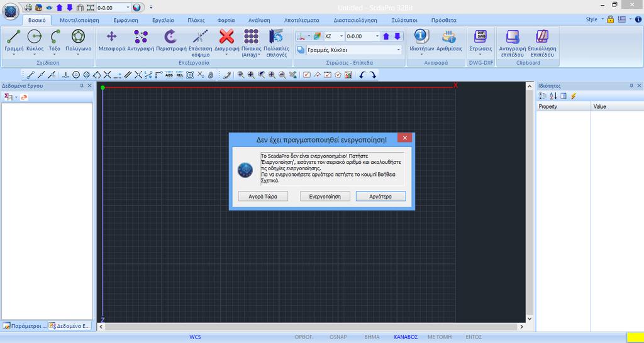The height and width of the screenshot is (343, 644).
Task: Click the blue info icon at top right
Action: click(638, 19)
